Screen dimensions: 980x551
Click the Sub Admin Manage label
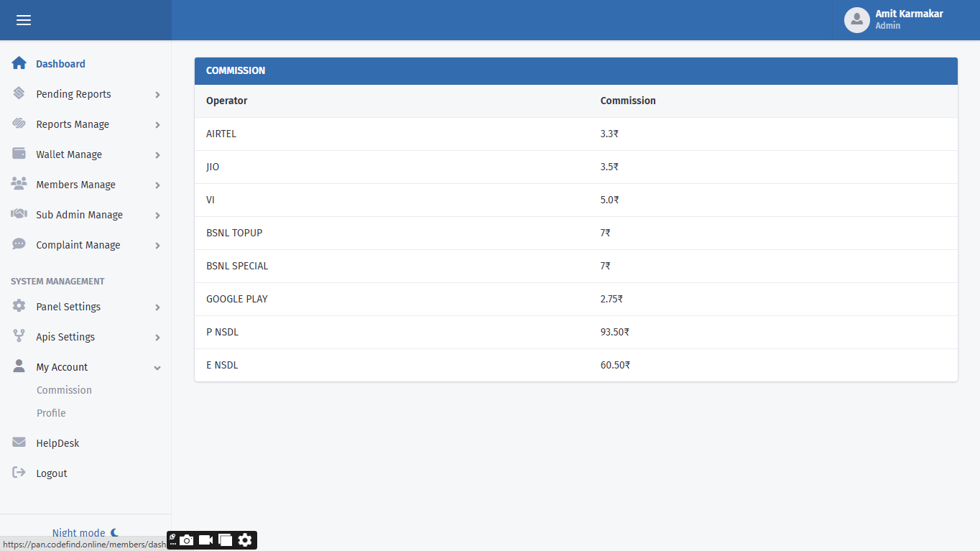tap(79, 215)
